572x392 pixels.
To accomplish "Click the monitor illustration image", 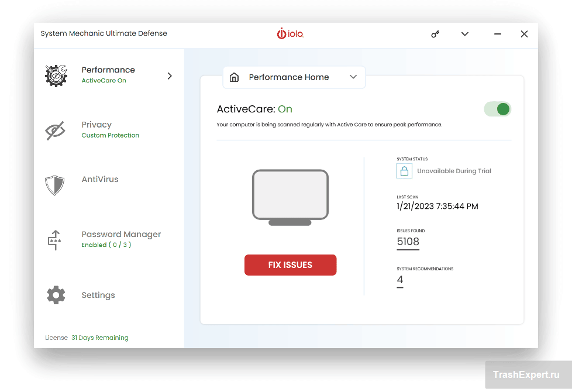I will click(x=290, y=197).
